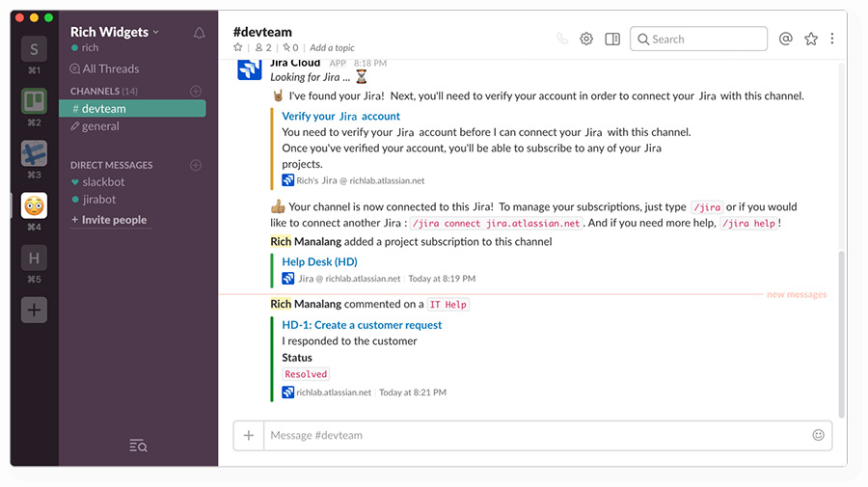This screenshot has height=487, width=868.
Task: Open the quick switcher icon in sidebar
Action: 138,445
